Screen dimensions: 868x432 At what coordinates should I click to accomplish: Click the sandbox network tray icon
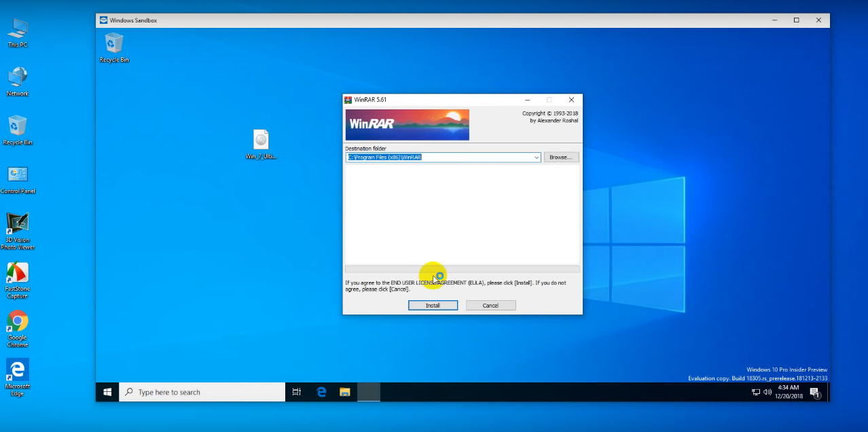pos(756,392)
